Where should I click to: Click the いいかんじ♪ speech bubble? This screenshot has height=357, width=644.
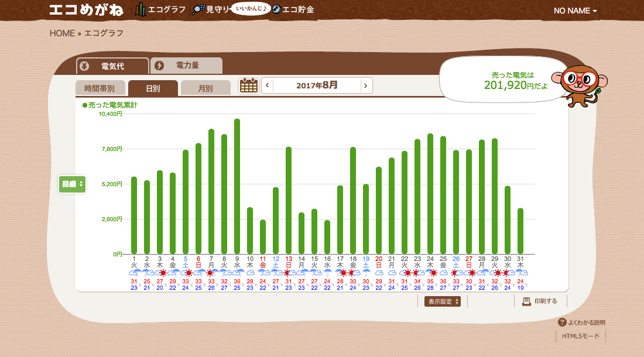tap(251, 8)
